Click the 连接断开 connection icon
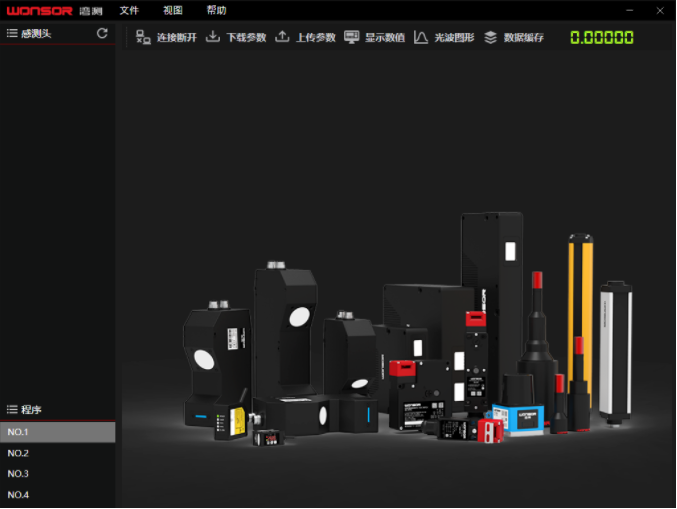Image resolution: width=677 pixels, height=509 pixels. point(143,37)
